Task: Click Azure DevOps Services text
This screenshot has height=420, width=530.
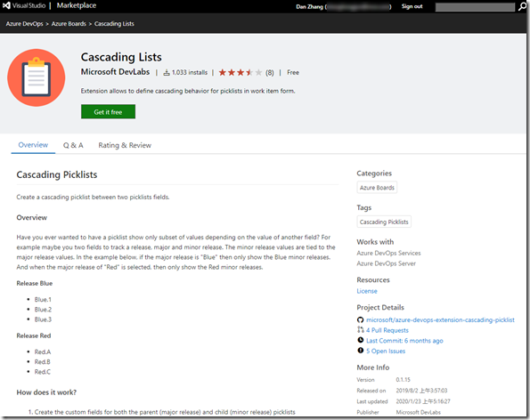Action: [x=388, y=253]
